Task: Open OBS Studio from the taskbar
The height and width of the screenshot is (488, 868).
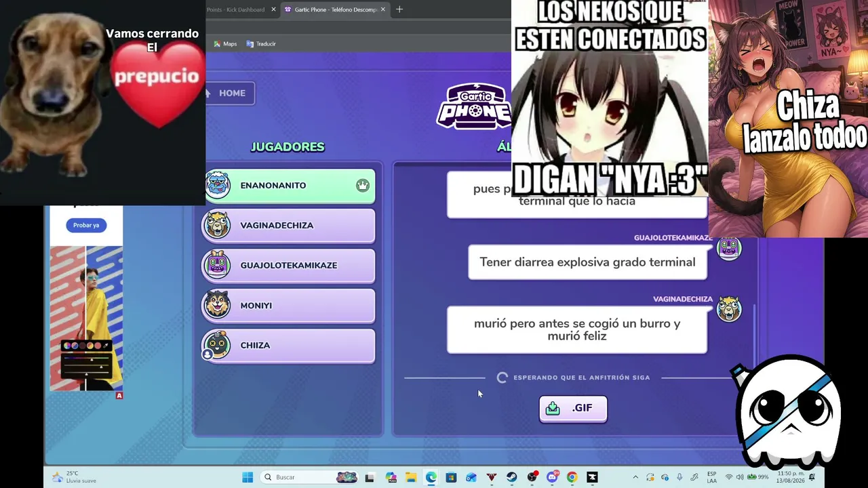Action: [x=532, y=477]
